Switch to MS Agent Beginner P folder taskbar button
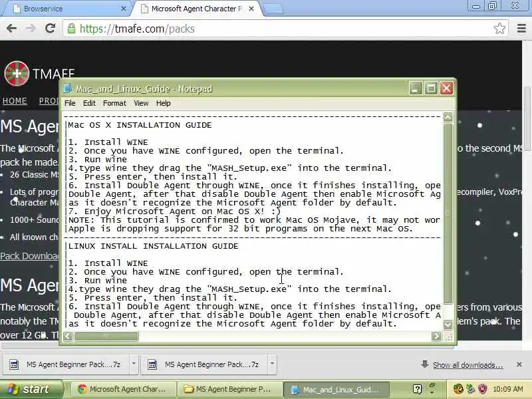The width and height of the screenshot is (532, 399). click(x=231, y=389)
